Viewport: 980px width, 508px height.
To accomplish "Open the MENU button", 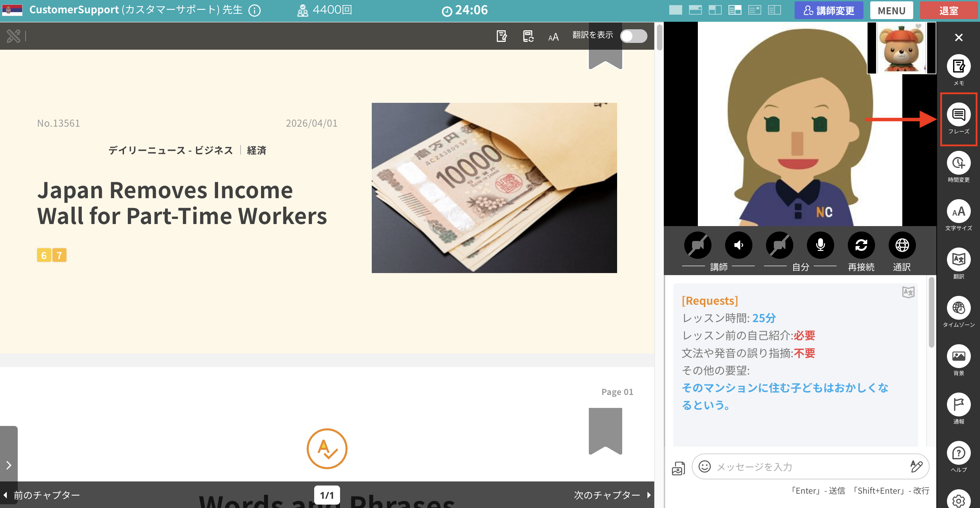I will [x=891, y=10].
